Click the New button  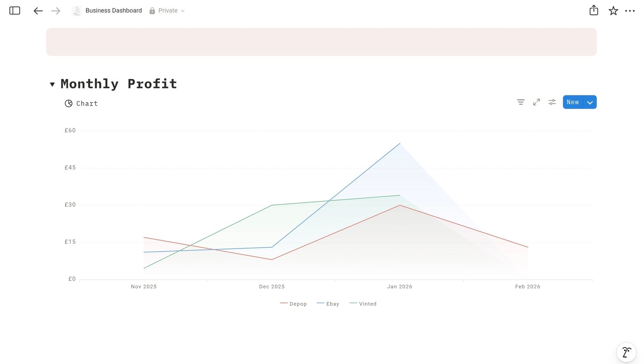pyautogui.click(x=573, y=102)
